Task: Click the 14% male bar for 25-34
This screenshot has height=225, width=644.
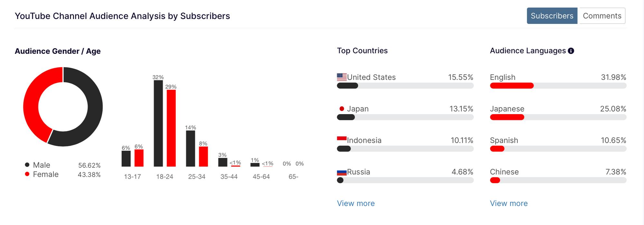Action: pyautogui.click(x=190, y=148)
